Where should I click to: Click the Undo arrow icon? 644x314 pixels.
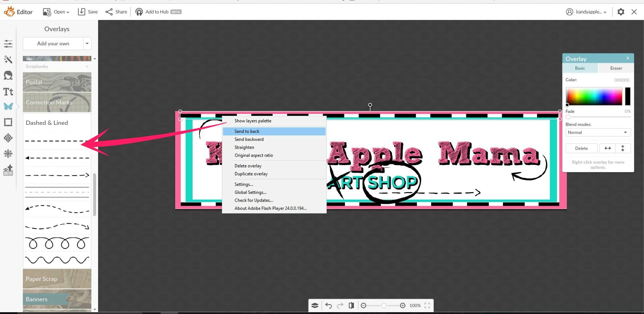pos(328,306)
